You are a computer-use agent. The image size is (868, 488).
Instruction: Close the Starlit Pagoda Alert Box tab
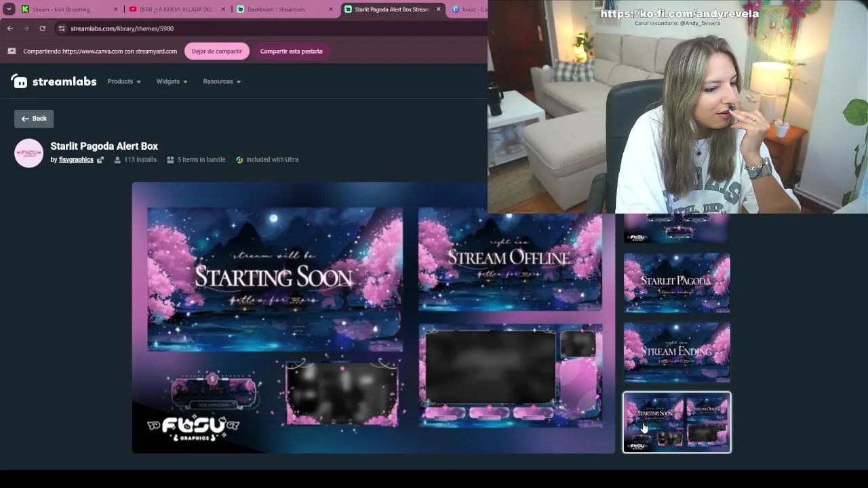coord(438,9)
